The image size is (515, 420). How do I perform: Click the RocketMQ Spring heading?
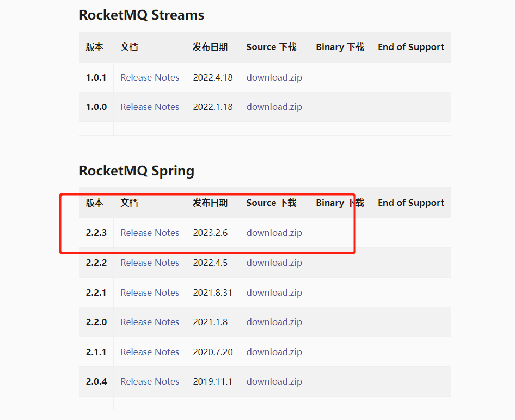[137, 171]
